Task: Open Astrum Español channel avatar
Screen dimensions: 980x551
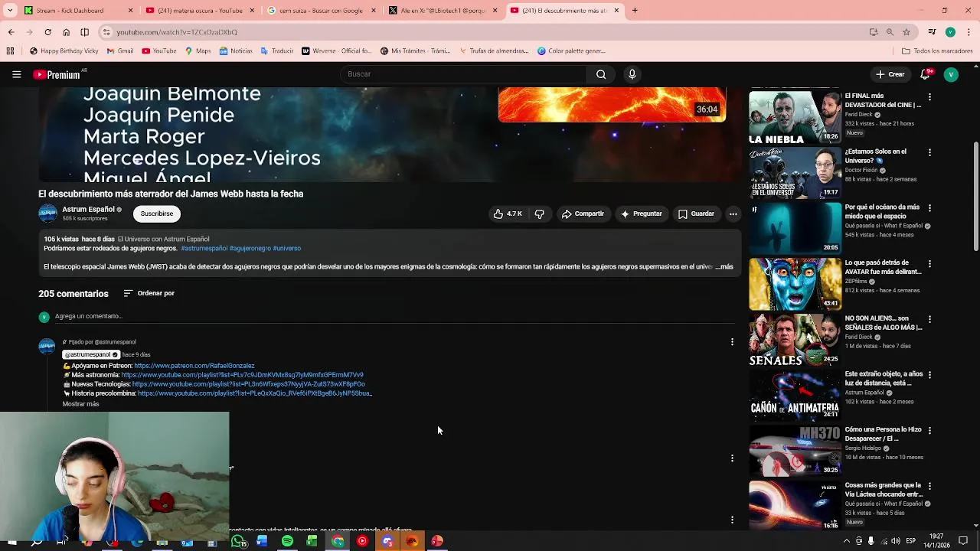Action: point(48,214)
